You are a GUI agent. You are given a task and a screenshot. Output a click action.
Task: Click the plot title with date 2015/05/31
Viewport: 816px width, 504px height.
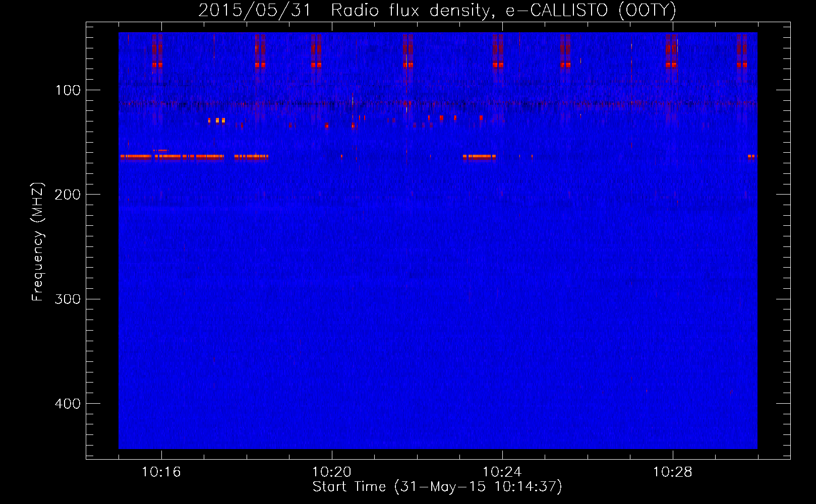pyautogui.click(x=437, y=11)
